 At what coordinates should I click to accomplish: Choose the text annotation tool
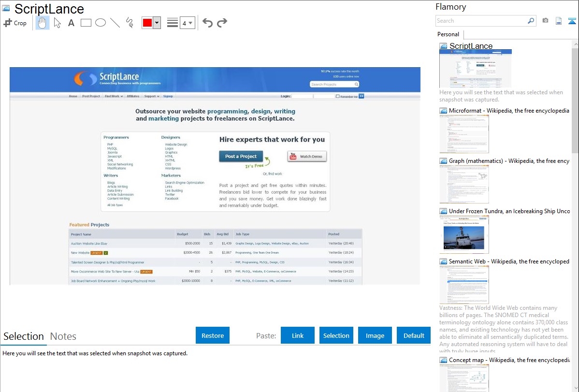coord(71,23)
